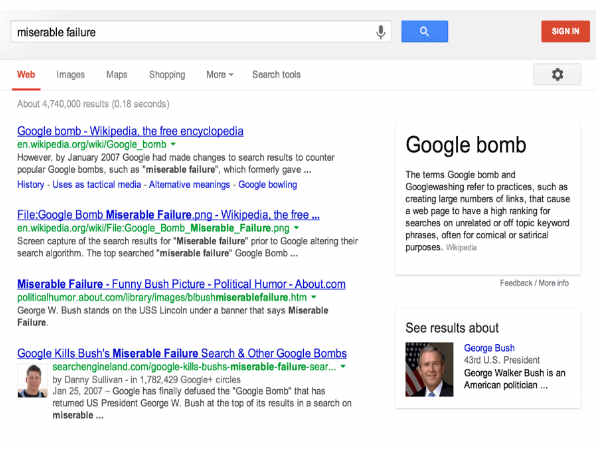Image resolution: width=600 pixels, height=450 pixels.
Task: Click inside the 'miserable failure' search box
Action: (x=190, y=32)
